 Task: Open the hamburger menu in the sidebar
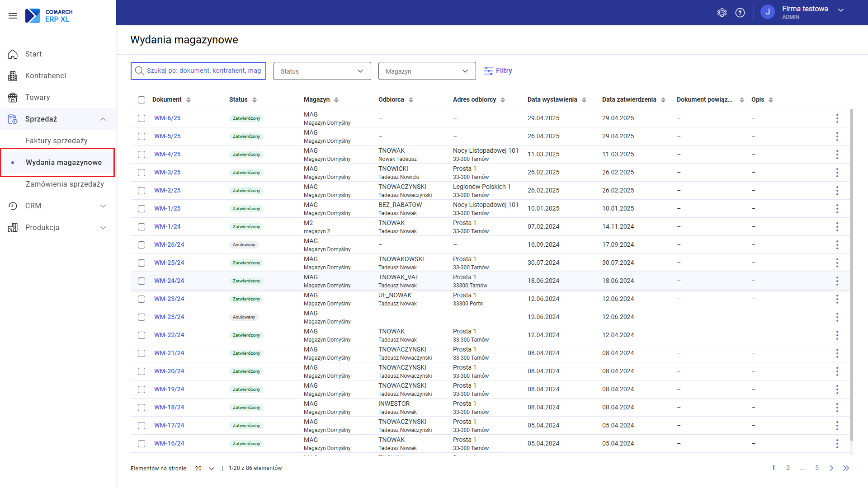coord(12,16)
